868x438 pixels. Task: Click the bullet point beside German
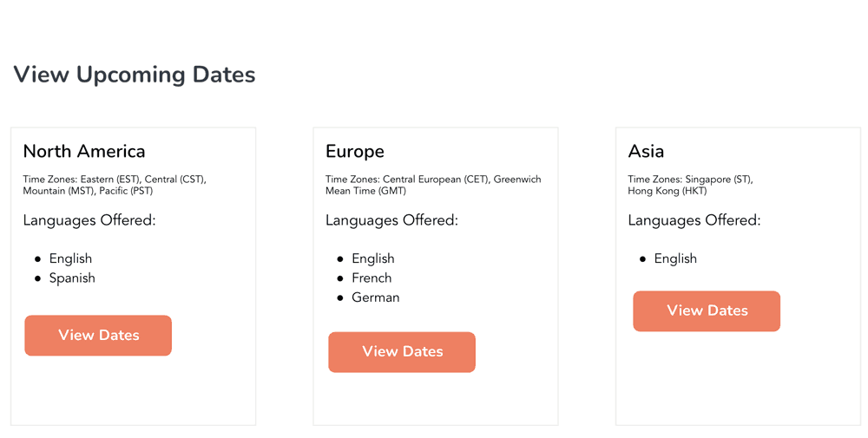point(340,298)
